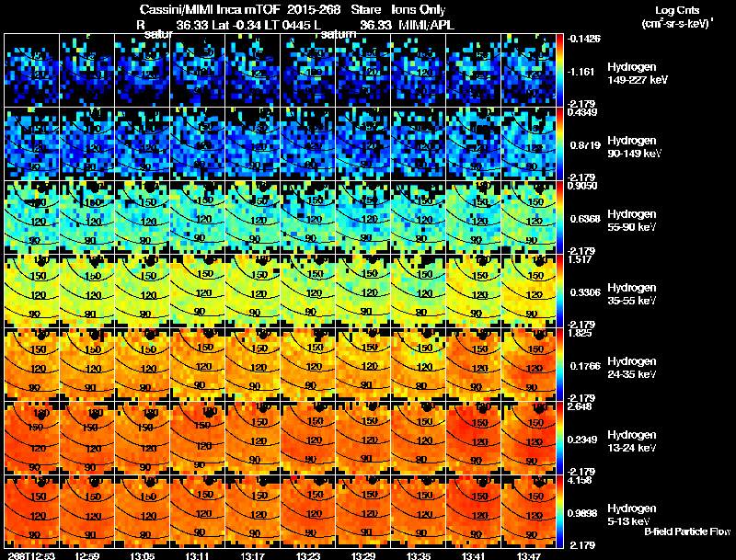This screenshot has height=560, width=736.
Task: Click the Hydrogen 35-55 keV label
Action: pos(632,293)
